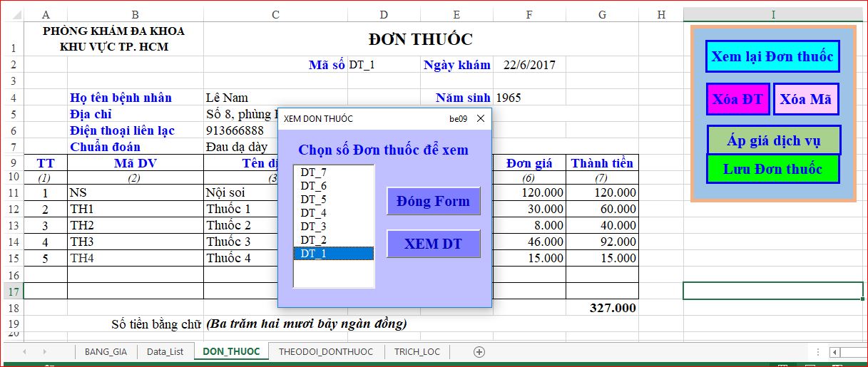Click the cell with code DT_1
Viewport: 868px width, 367px height.
click(x=384, y=65)
